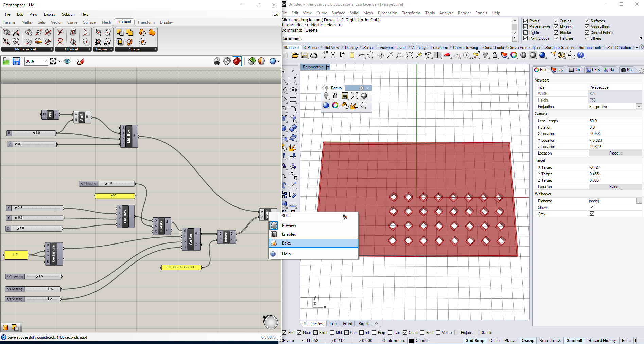Click Solid Union icon in Shape panel
The height and width of the screenshot is (344, 644).
129,32
